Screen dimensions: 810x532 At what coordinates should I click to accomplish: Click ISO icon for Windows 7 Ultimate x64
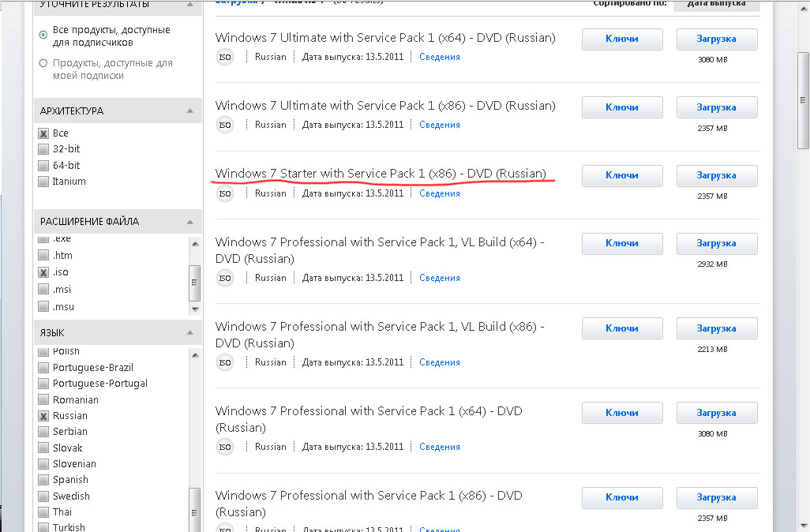225,57
